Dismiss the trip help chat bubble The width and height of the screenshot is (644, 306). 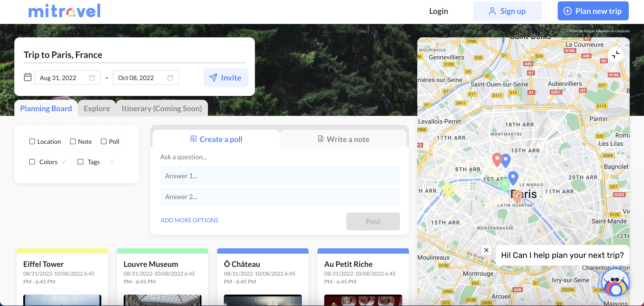(486, 250)
